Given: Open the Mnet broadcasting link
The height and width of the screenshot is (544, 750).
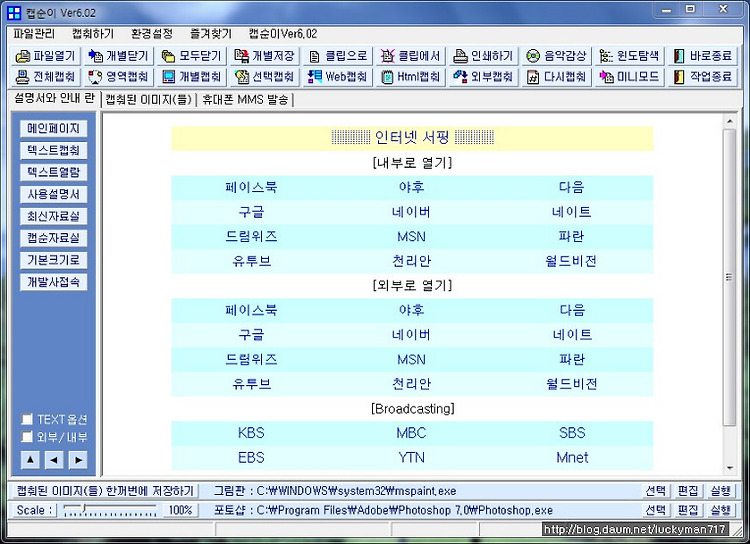Looking at the screenshot, I should 572,458.
